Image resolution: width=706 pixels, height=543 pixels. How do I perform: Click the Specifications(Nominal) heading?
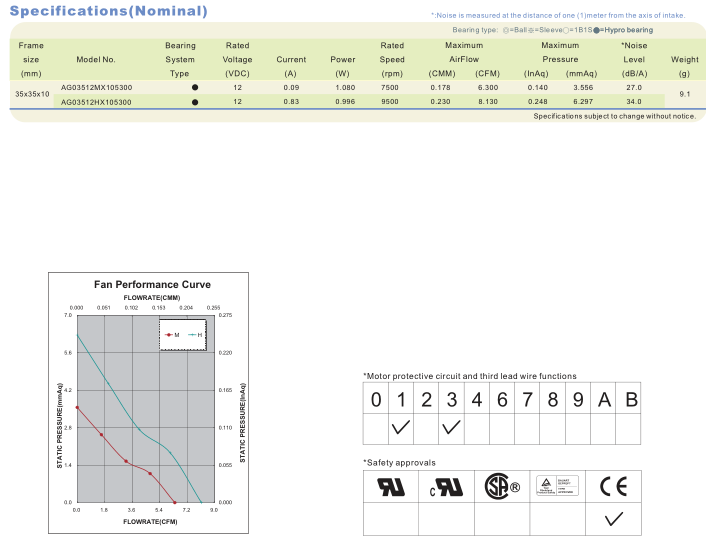click(109, 11)
